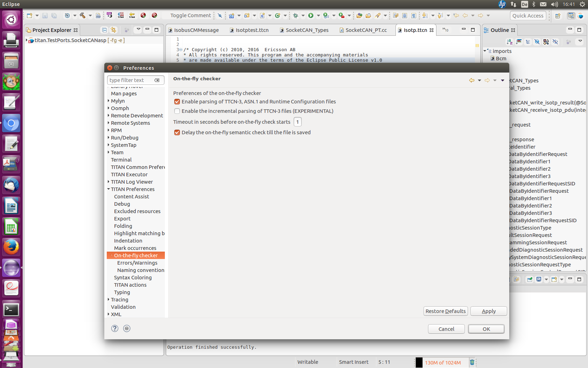The image size is (588, 368).
Task: Select Errors/Warnings under On-the-fly checker
Action: 137,263
